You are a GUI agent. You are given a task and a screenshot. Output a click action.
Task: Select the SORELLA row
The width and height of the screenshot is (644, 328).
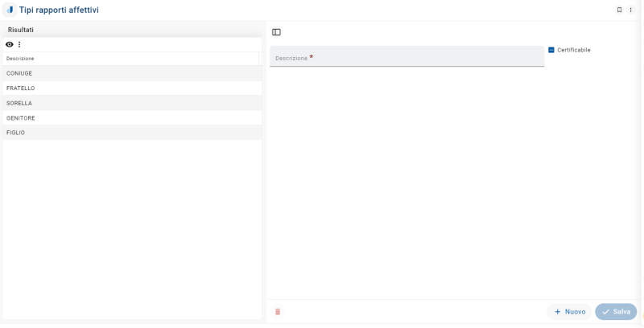[x=132, y=103]
